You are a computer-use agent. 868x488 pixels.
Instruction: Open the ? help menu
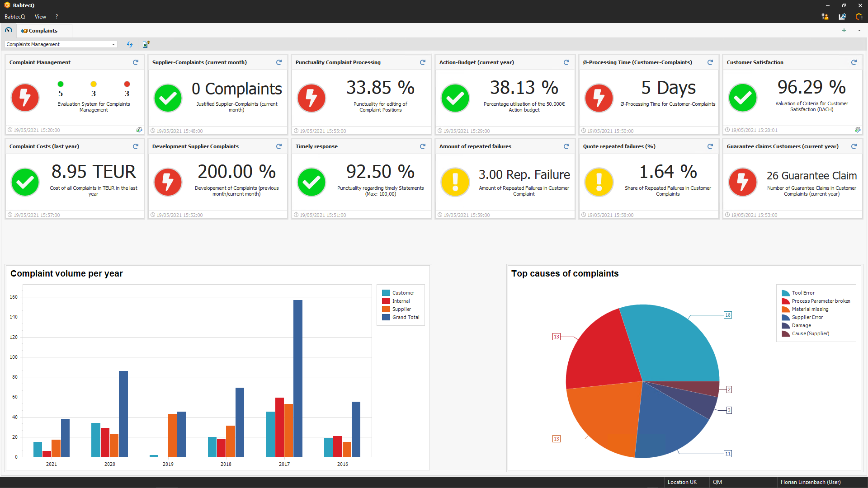click(57, 17)
